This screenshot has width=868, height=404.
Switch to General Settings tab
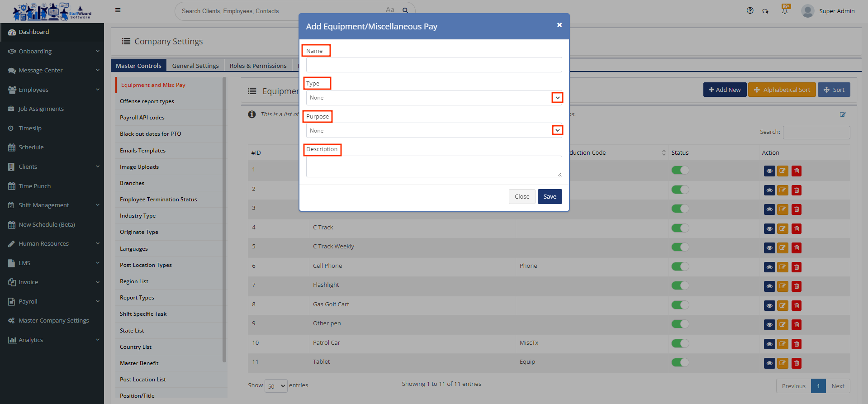tap(195, 66)
